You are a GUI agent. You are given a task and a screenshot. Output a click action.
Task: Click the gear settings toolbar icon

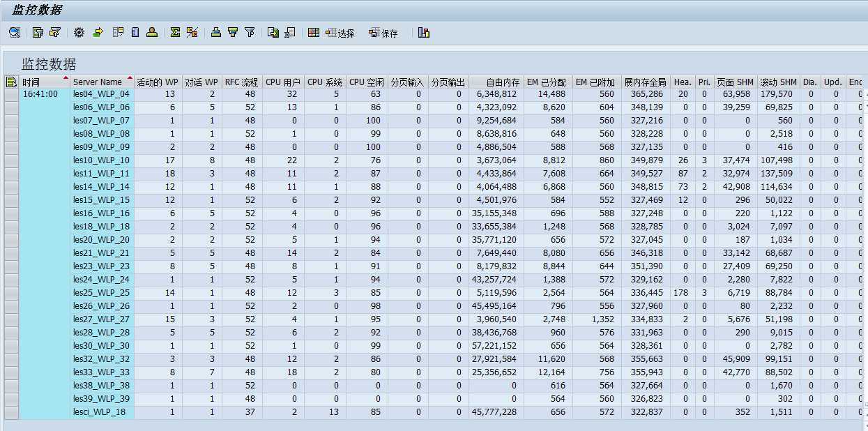pos(79,32)
